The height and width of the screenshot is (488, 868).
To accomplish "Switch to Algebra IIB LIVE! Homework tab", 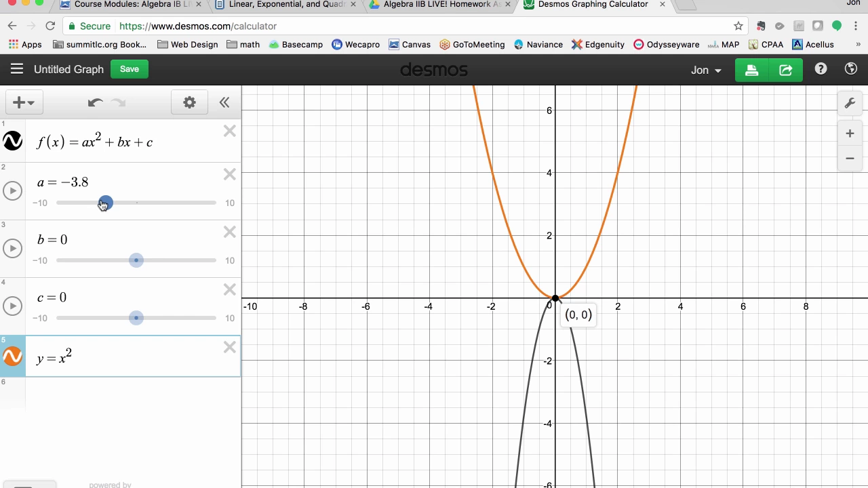I will click(x=439, y=5).
